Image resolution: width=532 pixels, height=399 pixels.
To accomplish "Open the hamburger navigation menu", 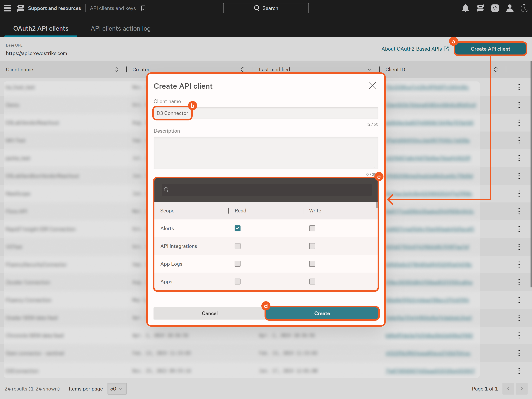I will [x=7, y=8].
